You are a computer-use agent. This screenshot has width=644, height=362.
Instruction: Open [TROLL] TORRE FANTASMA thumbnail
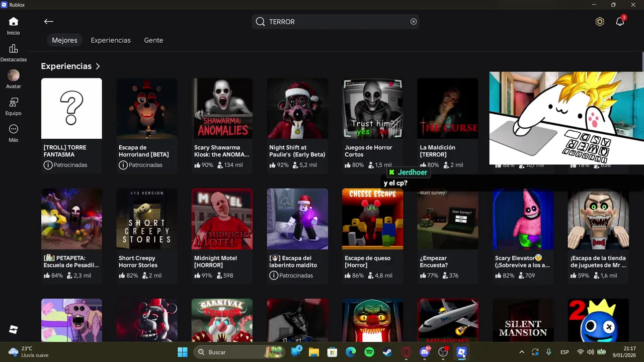[71, 108]
